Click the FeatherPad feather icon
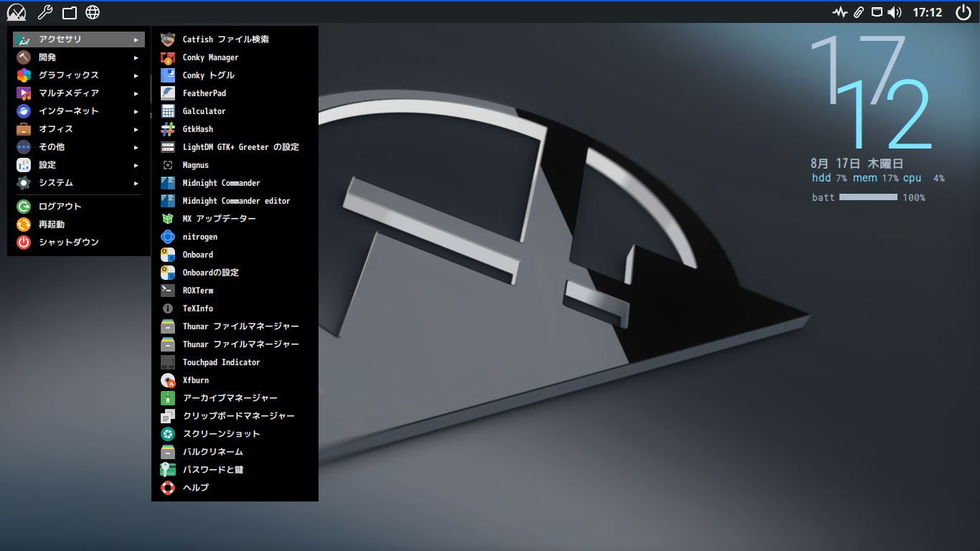This screenshot has height=551, width=980. tap(168, 93)
